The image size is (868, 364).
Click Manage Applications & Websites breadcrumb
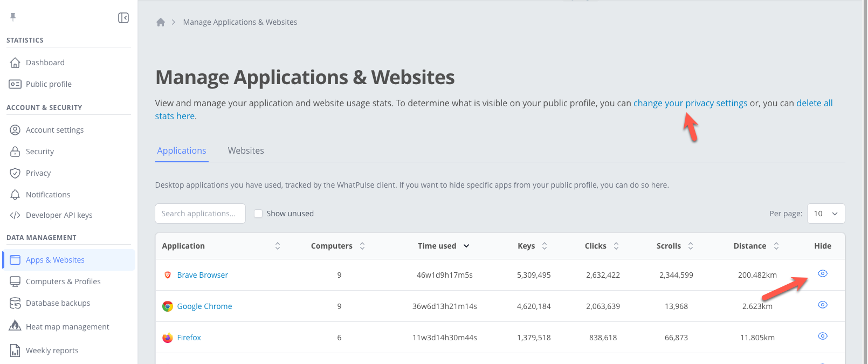pos(240,22)
